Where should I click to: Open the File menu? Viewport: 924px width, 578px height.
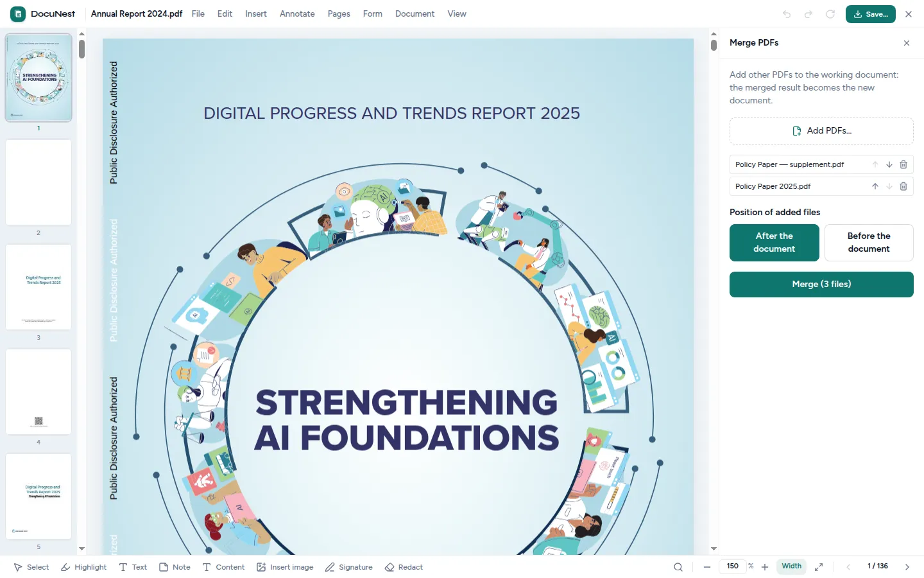point(198,14)
